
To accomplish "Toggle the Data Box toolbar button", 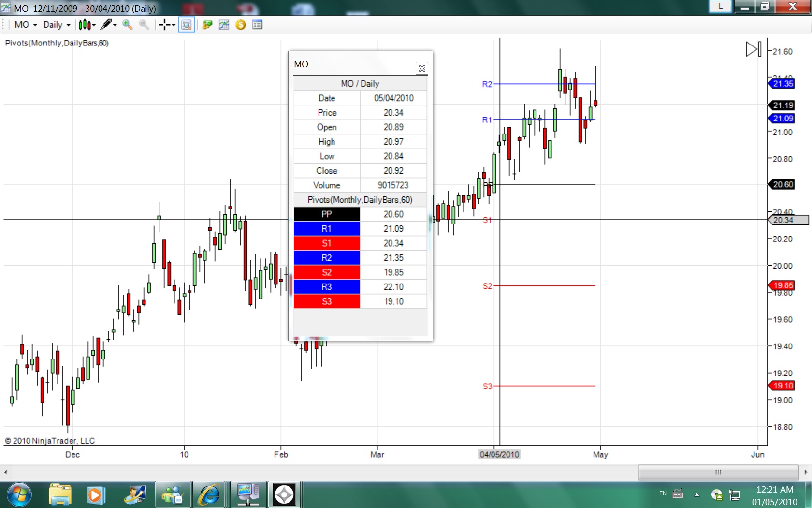I will click(x=187, y=25).
